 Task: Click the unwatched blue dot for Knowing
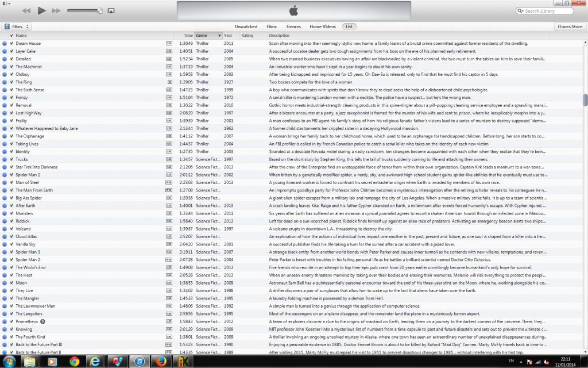[x=5, y=329]
